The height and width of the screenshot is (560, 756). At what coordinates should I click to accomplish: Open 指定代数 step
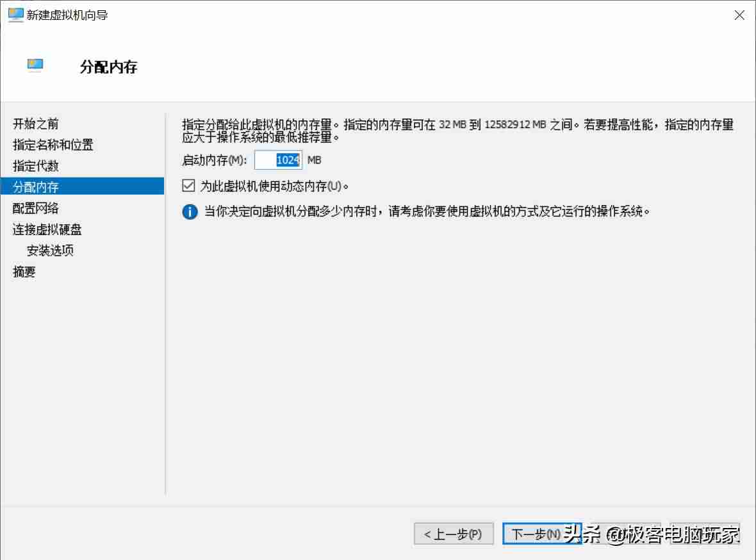pos(36,166)
